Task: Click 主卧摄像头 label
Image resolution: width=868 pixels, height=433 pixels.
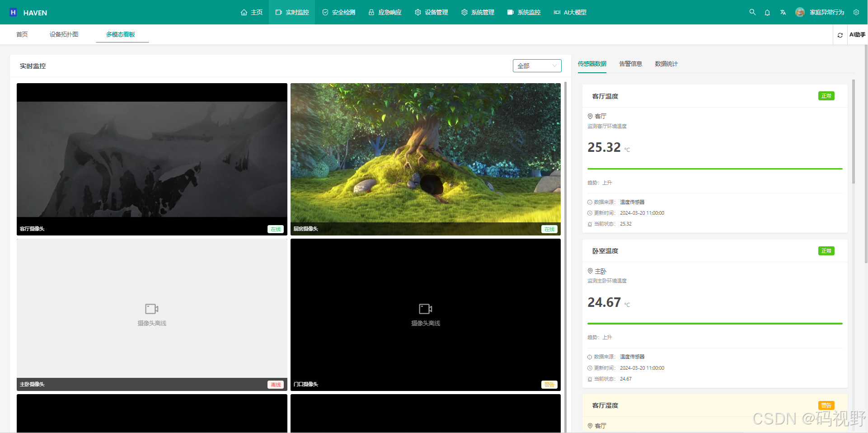Action: pos(32,384)
